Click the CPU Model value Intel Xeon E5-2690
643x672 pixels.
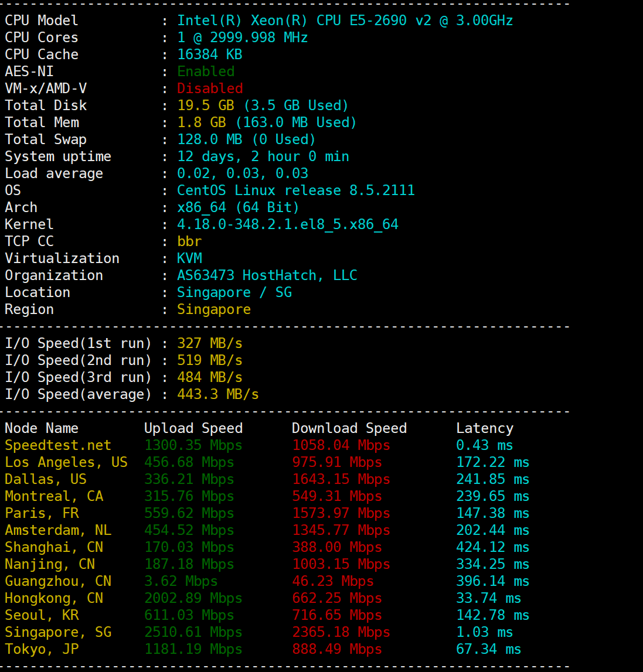345,21
